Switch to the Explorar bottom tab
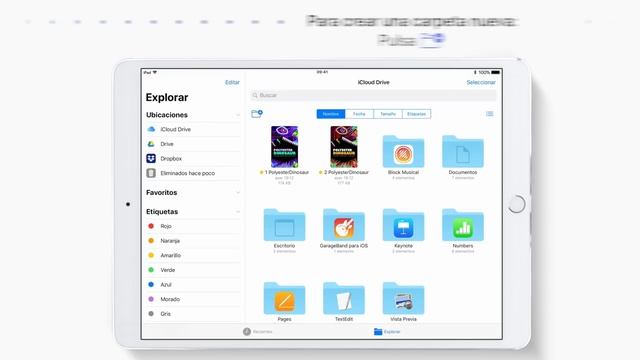Image resolution: width=640 pixels, height=360 pixels. pos(387,331)
